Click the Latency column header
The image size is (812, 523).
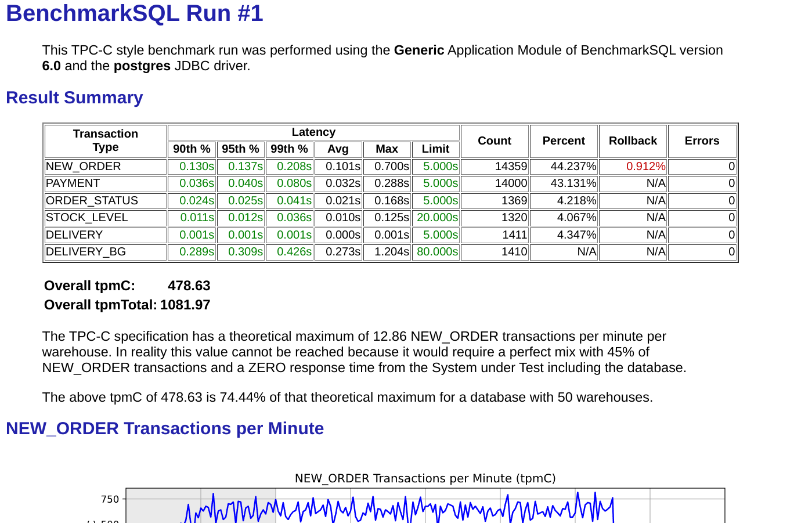click(313, 132)
